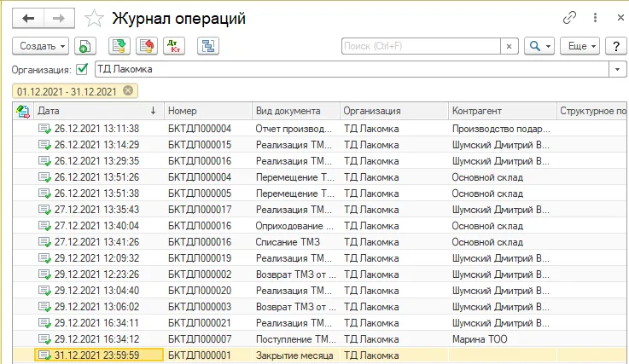The height and width of the screenshot is (364, 629).
Task: Click posted document icon for 31.12.2021 23:59:59
Action: coord(44,355)
